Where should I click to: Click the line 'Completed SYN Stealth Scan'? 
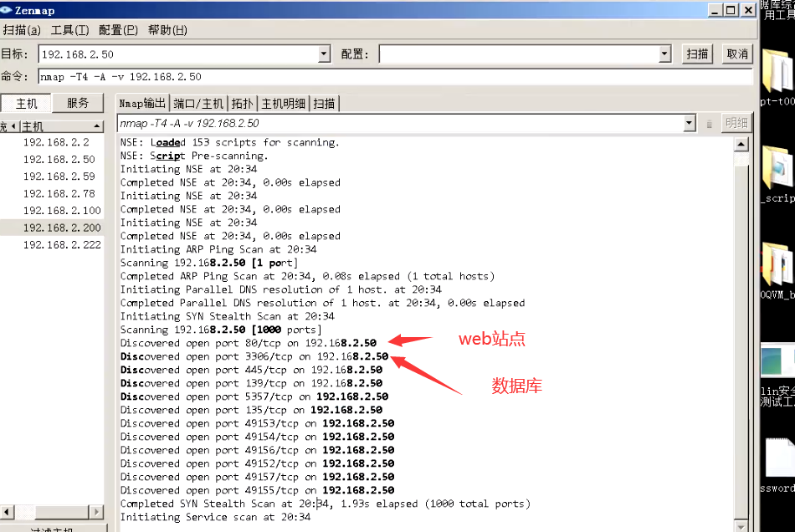[x=326, y=504]
